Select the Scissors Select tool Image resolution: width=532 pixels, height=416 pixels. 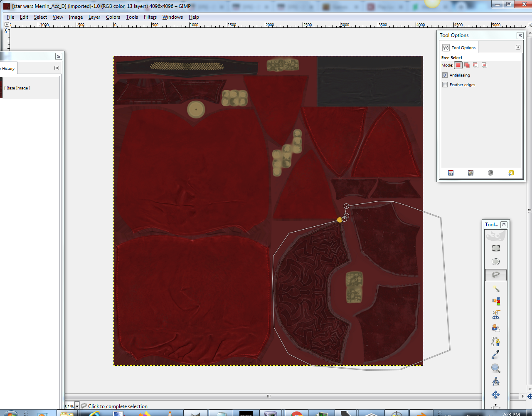[496, 315]
